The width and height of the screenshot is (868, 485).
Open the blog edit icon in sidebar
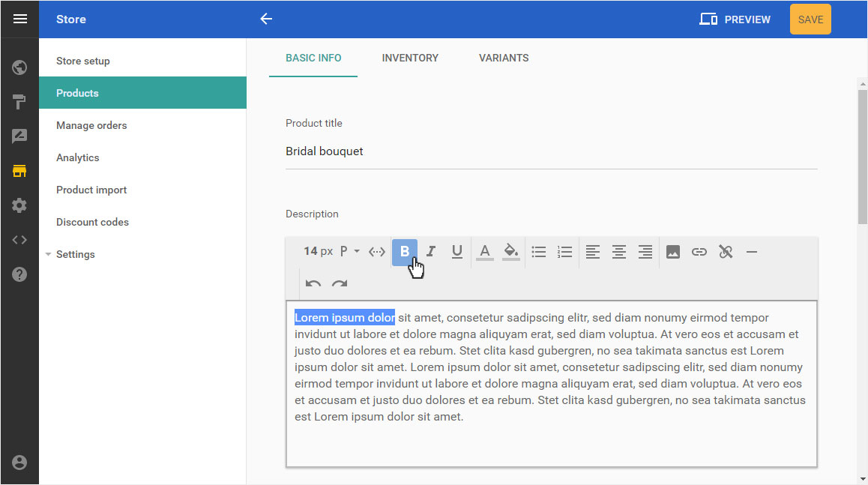pyautogui.click(x=20, y=136)
